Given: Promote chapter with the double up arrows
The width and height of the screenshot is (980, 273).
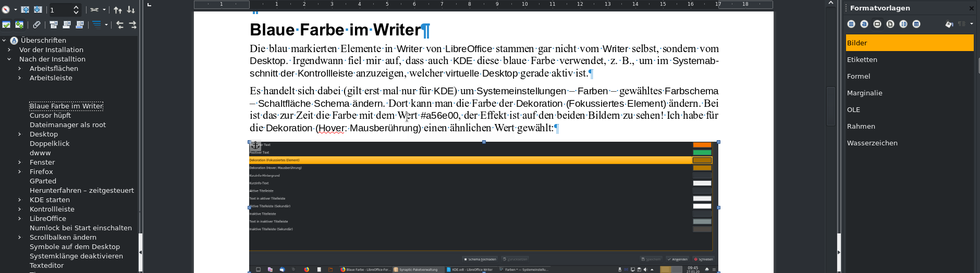Looking at the screenshot, I should coord(118,10).
